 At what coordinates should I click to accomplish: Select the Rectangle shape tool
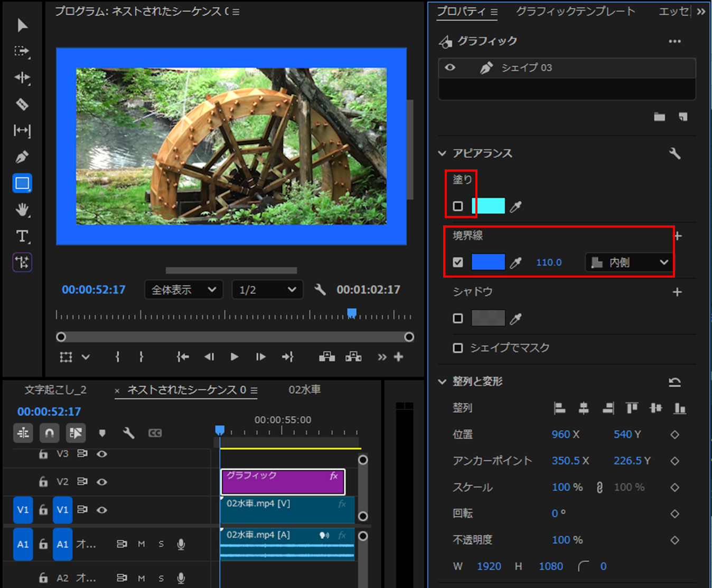(x=22, y=183)
